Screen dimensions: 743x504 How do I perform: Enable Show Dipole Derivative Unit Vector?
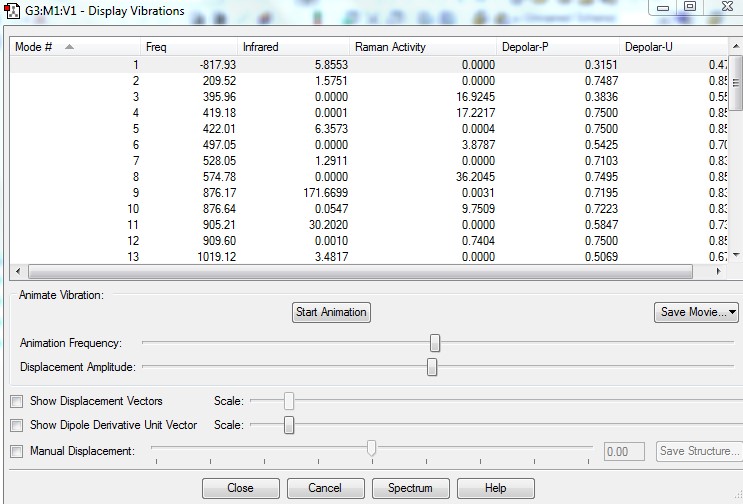pyautogui.click(x=17, y=425)
